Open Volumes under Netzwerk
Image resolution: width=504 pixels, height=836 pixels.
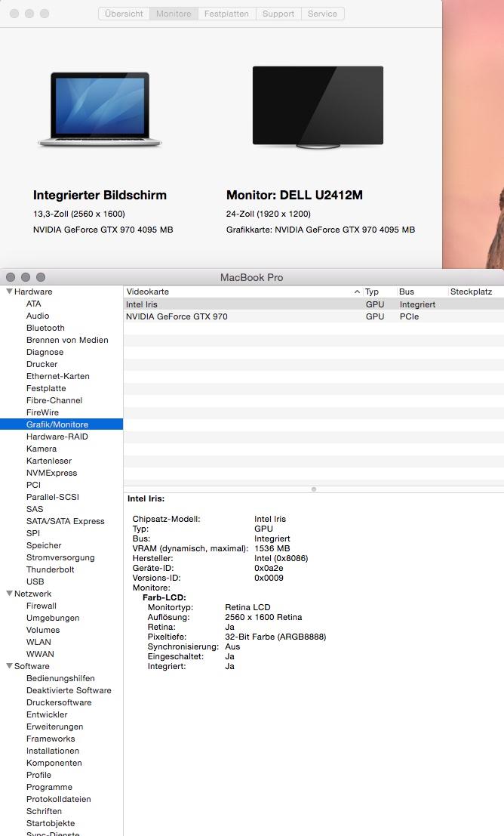[x=42, y=630]
